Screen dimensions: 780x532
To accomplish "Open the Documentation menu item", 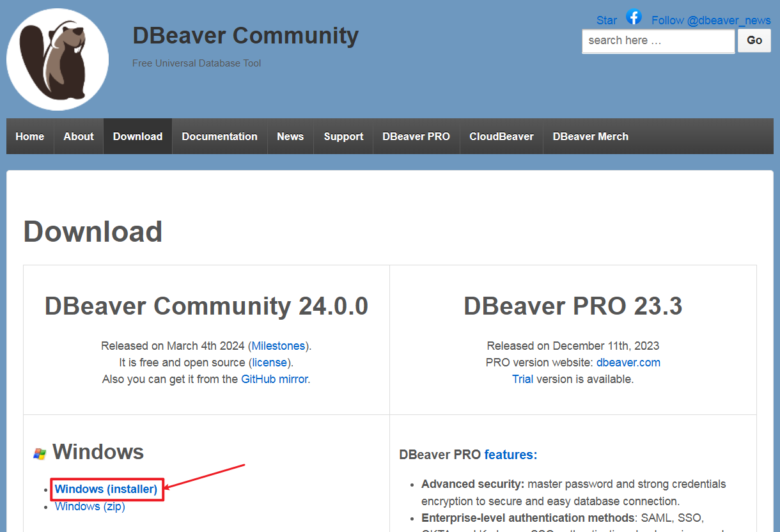I will (219, 136).
